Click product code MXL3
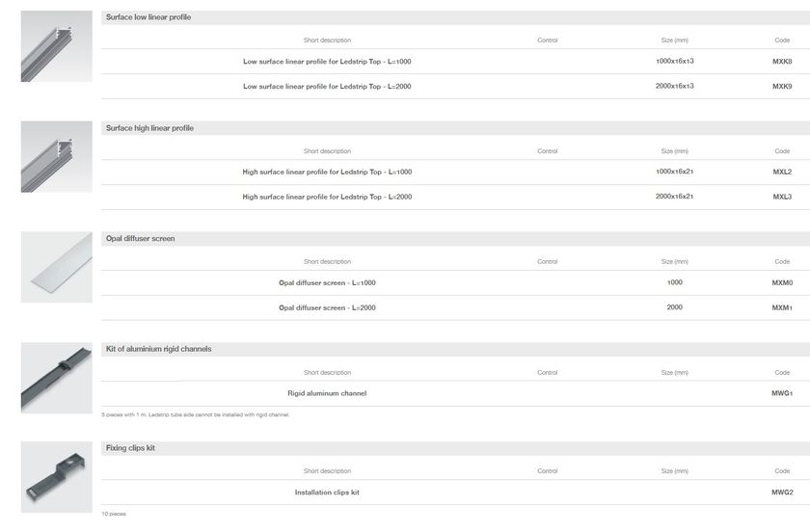Viewport: 810px width, 532px height. pos(782,197)
